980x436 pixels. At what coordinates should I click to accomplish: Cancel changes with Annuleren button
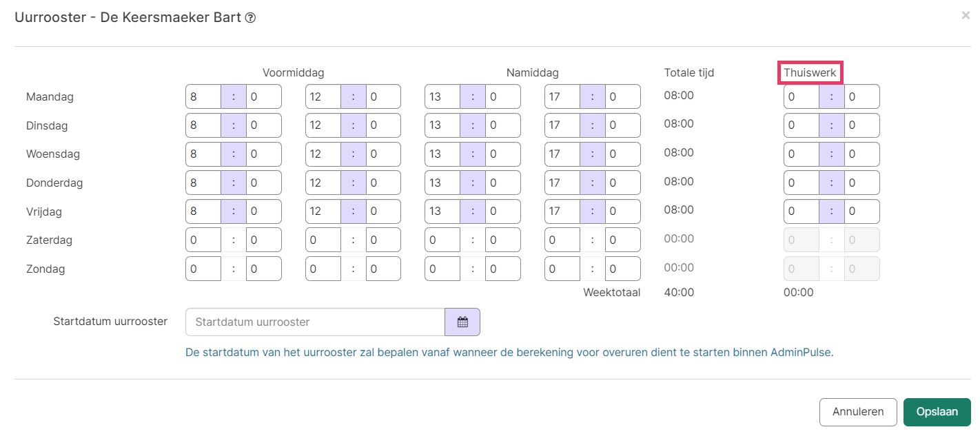858,412
